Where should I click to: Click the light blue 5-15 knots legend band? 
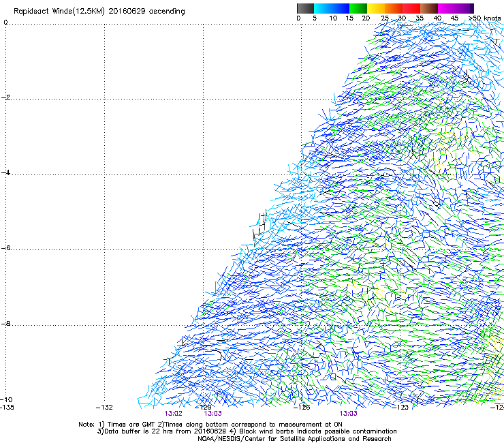tap(332, 8)
